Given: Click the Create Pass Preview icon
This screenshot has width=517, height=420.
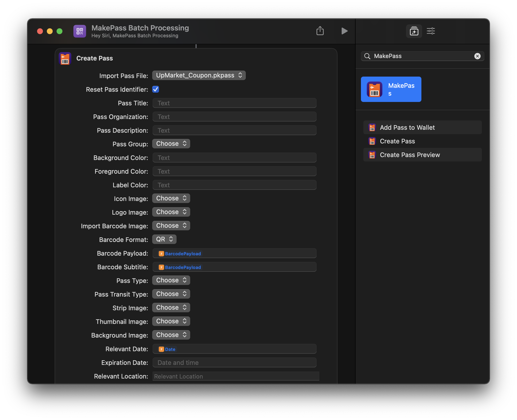Looking at the screenshot, I should pos(372,155).
